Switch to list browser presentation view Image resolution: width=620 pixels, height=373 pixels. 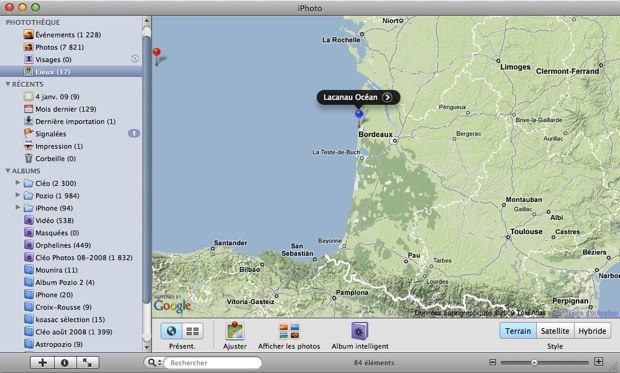pyautogui.click(x=193, y=331)
